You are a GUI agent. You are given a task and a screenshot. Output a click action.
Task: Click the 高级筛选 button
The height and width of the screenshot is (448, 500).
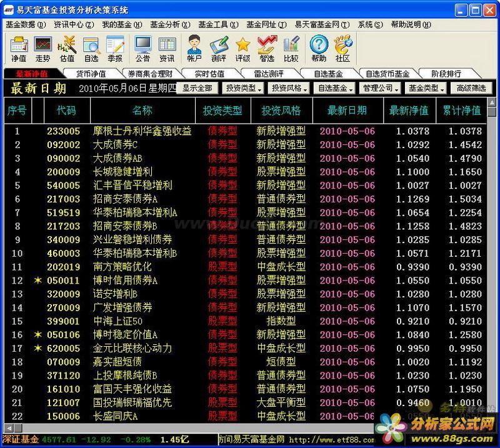click(x=471, y=88)
